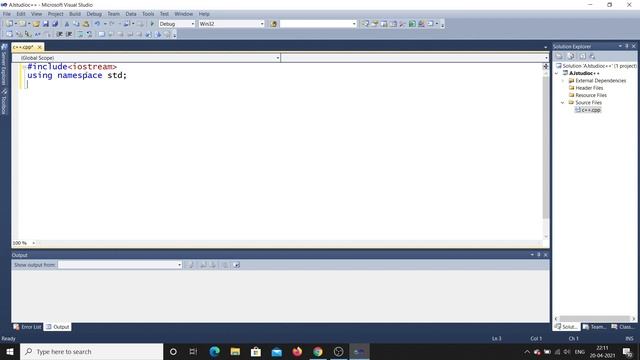Screen dimensions: 640x360
Task: Click the Cut scissors icon
Action: (67, 24)
